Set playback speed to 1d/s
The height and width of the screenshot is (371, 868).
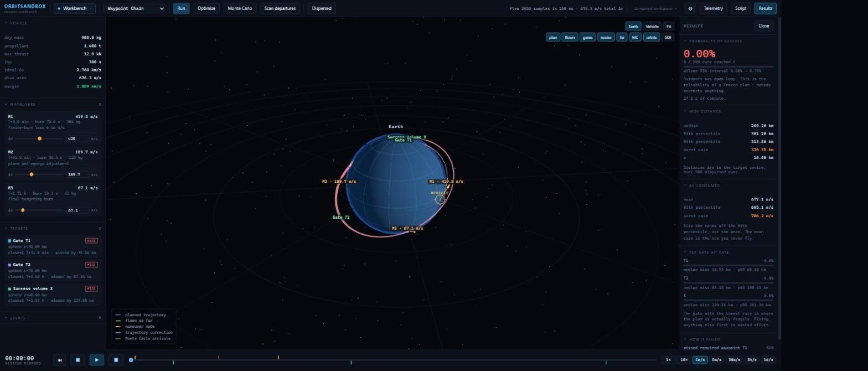point(768,360)
